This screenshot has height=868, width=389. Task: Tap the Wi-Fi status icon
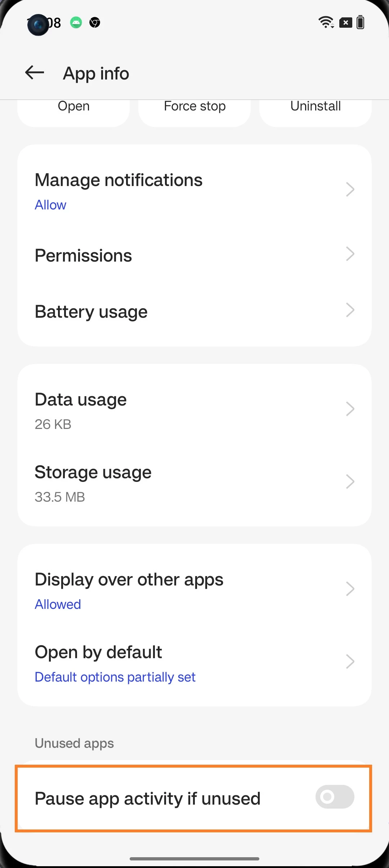point(326,22)
